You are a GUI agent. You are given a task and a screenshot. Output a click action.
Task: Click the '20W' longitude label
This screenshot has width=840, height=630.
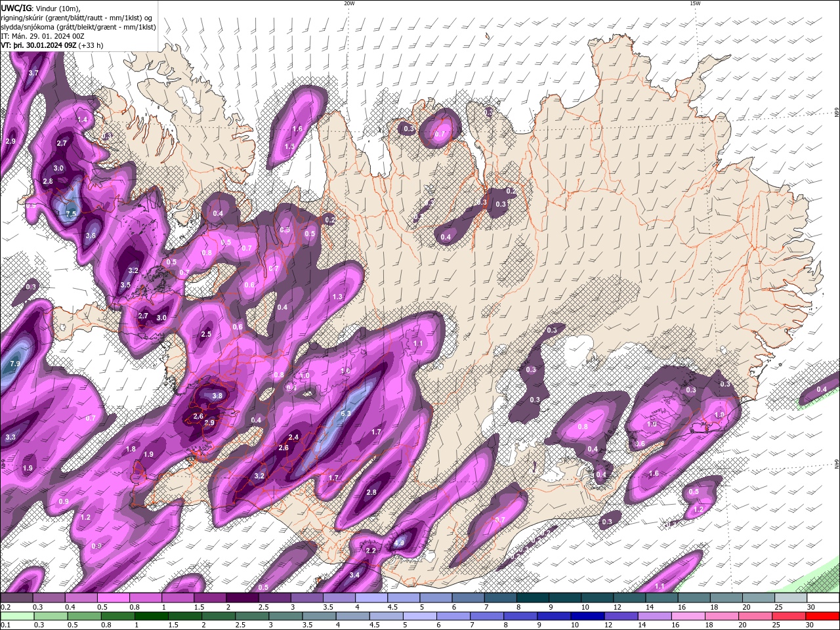(349, 3)
